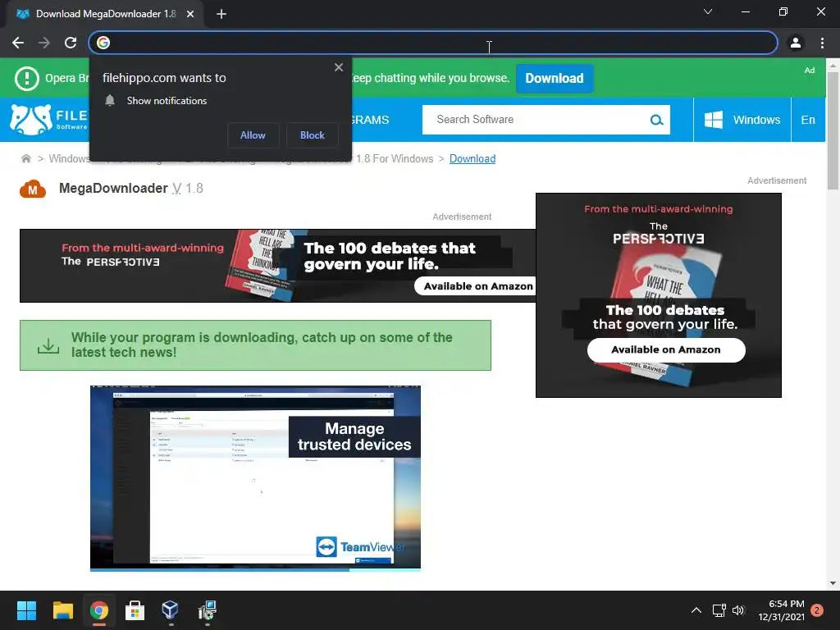Go back using the browser back arrow
This screenshot has height=630, width=840.
(x=18, y=43)
